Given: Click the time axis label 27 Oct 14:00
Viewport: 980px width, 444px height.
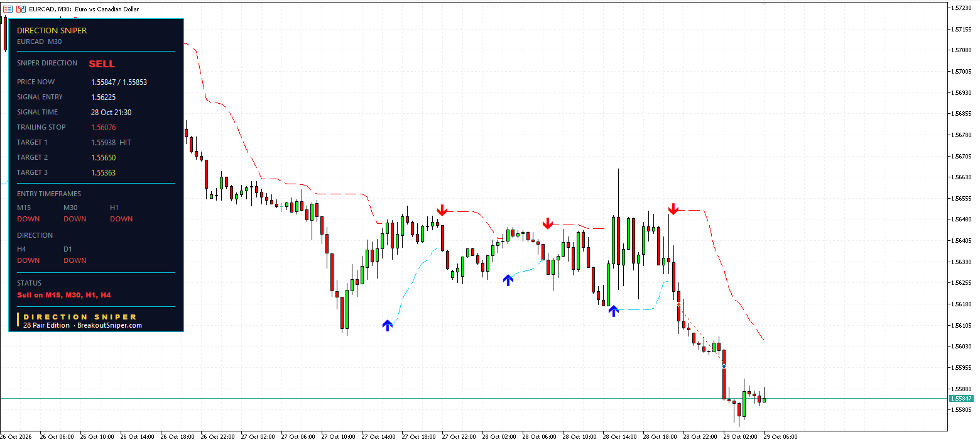Looking at the screenshot, I should [379, 436].
